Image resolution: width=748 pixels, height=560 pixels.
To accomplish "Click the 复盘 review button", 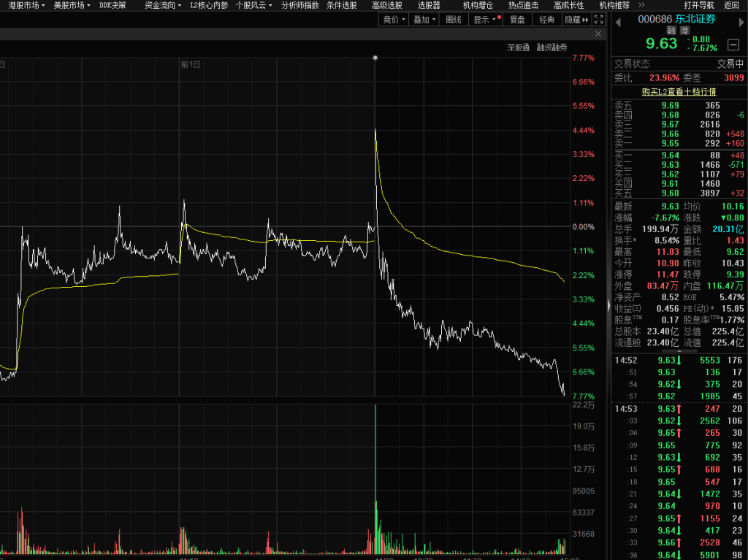I will 516,20.
